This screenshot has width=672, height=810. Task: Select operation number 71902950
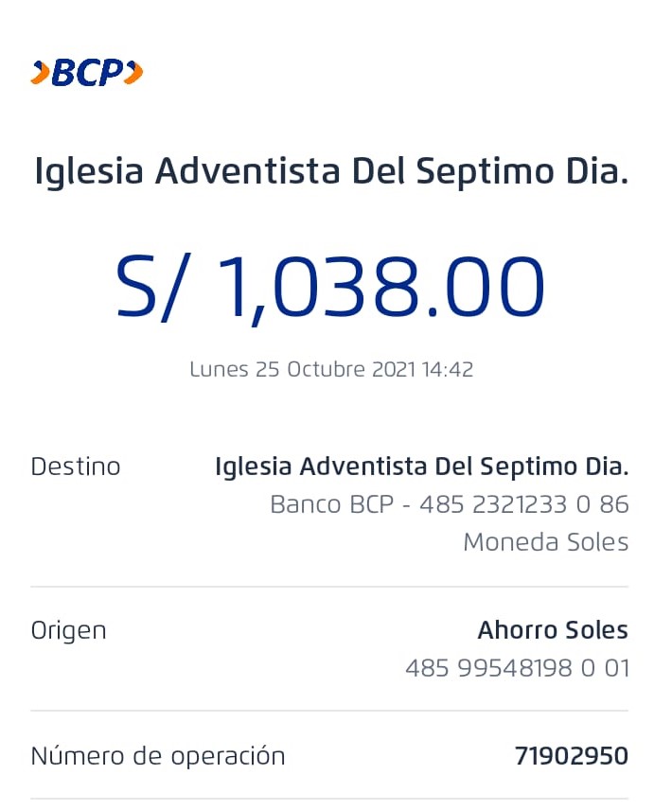pos(572,756)
